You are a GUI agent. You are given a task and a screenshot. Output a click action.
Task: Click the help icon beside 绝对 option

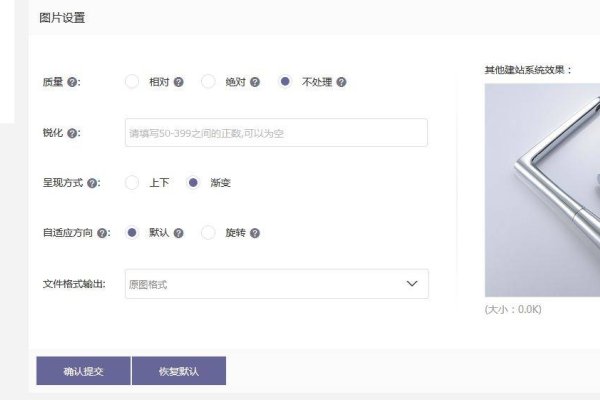tap(255, 82)
